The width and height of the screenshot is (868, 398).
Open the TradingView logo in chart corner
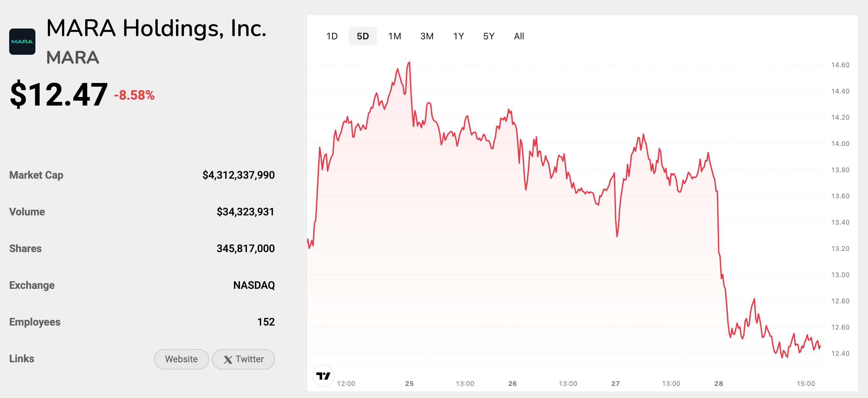(x=324, y=375)
